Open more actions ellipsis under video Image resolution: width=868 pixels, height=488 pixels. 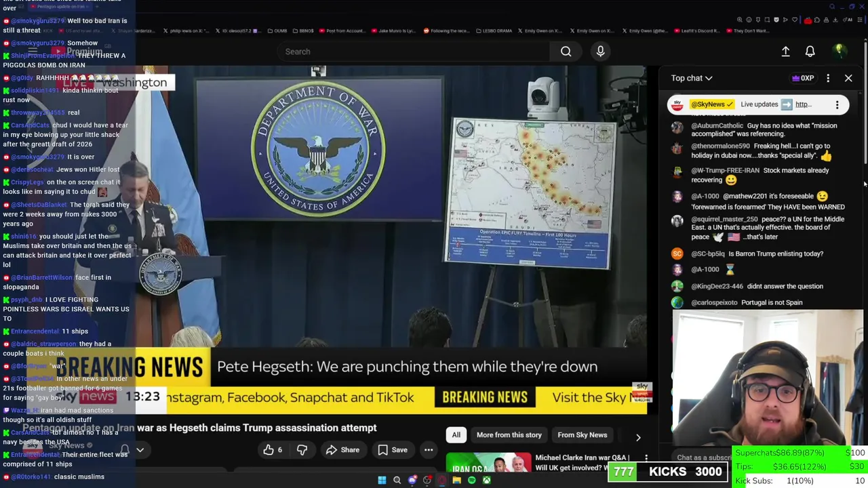[429, 450]
